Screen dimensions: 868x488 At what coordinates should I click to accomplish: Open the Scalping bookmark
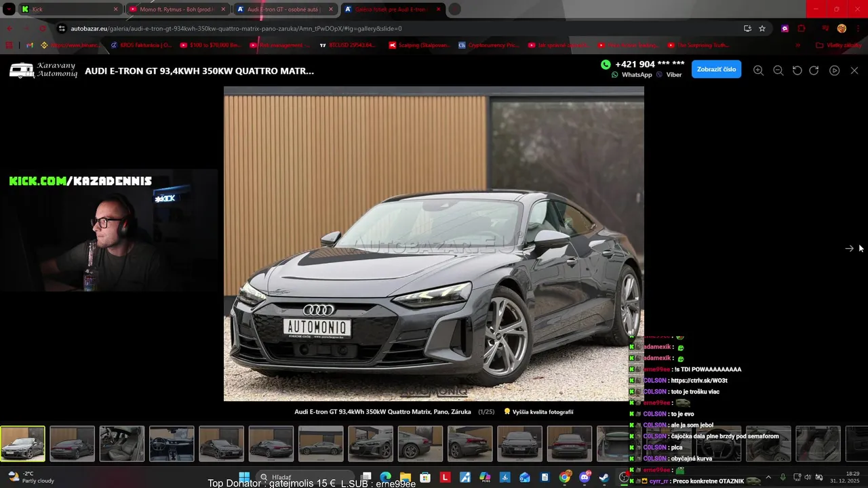[x=418, y=45]
